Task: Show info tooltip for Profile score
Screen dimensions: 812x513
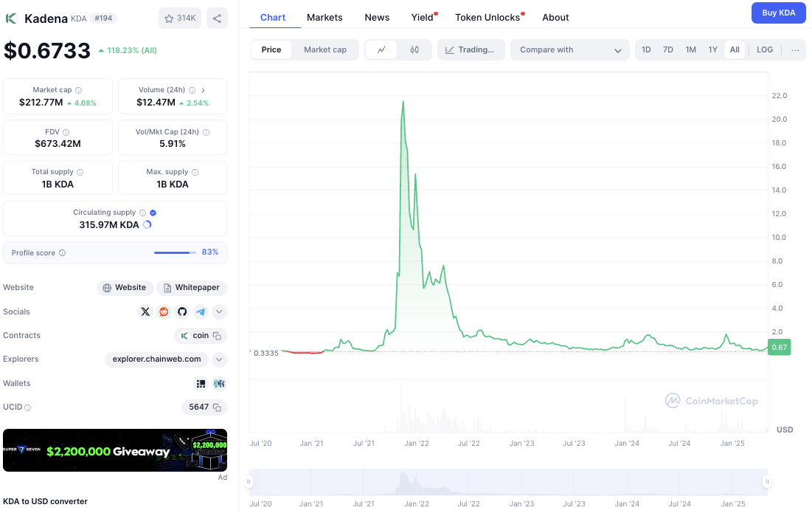Action: click(62, 253)
